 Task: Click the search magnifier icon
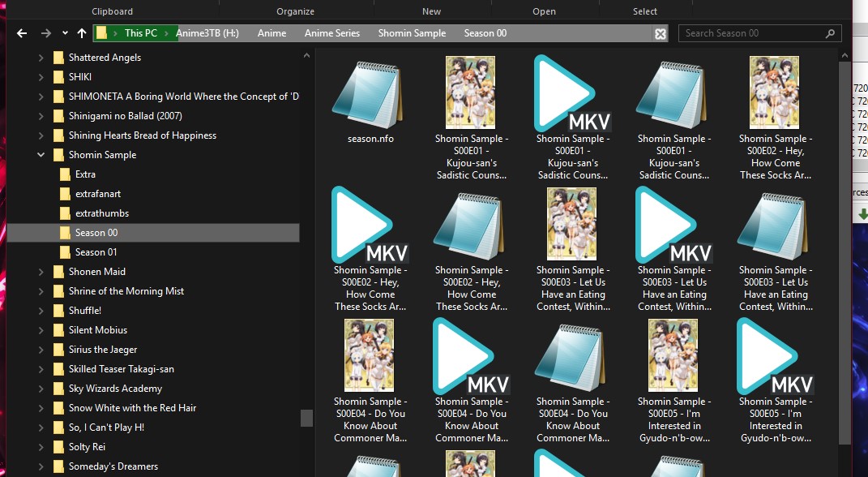point(830,34)
